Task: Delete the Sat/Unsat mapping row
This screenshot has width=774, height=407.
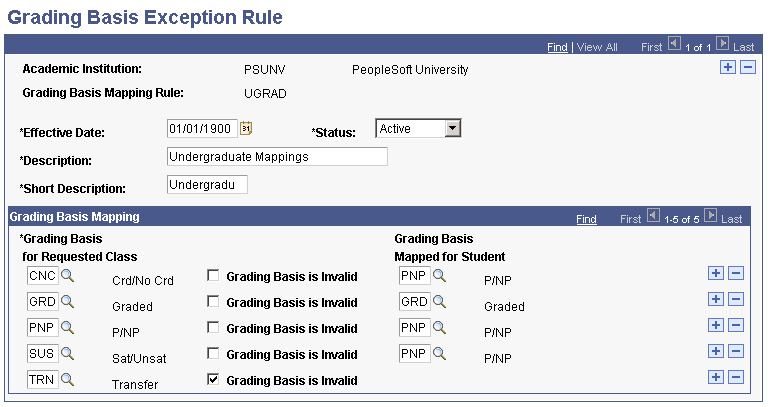Action: pyautogui.click(x=736, y=351)
